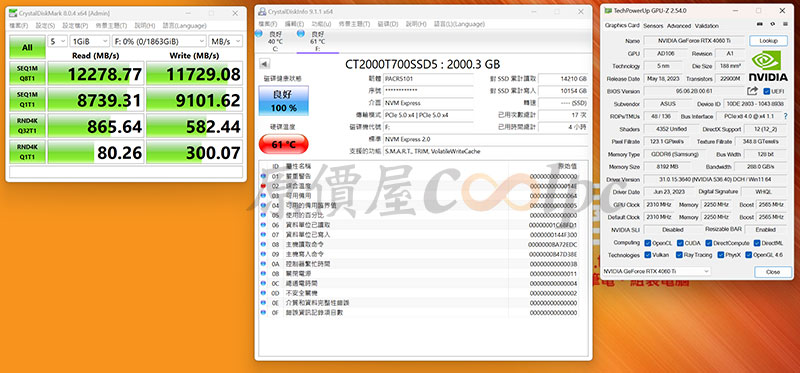The image size is (800, 373).
Task: Toggle the UEFI checkbox
Action: (x=766, y=91)
